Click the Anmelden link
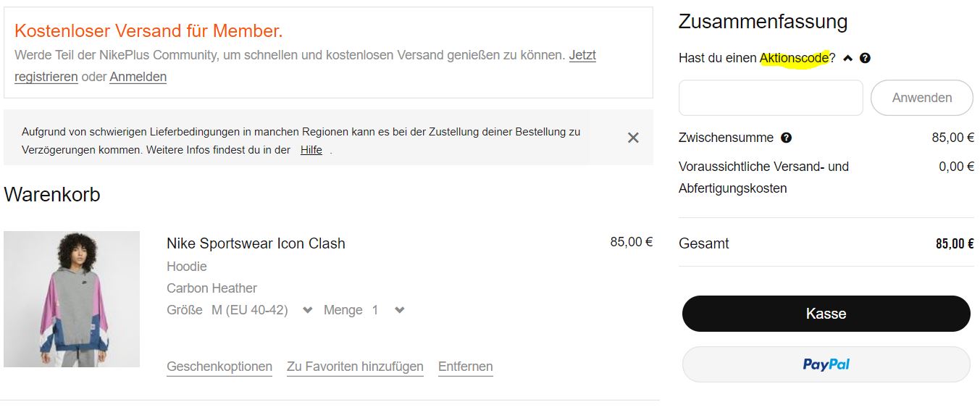980x410 pixels. pos(138,77)
